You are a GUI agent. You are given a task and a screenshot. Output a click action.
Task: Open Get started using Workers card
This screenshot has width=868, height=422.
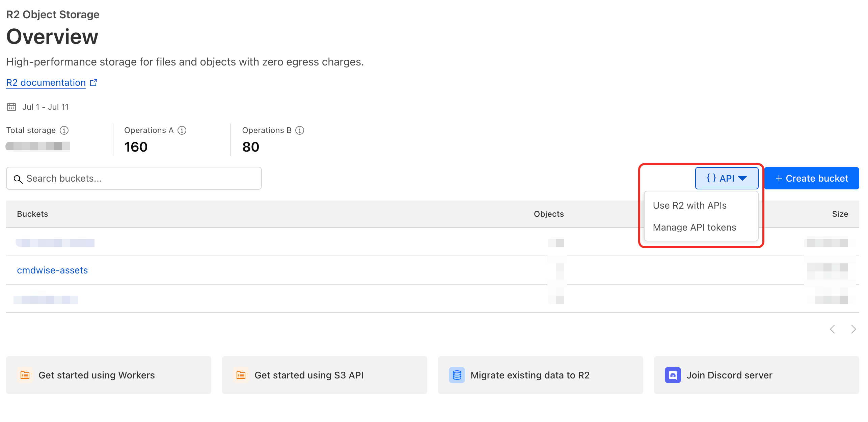point(109,375)
